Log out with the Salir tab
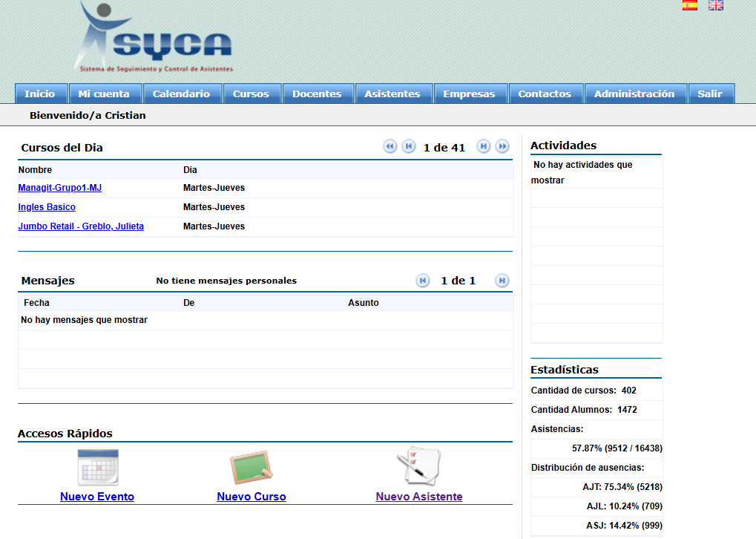This screenshot has height=539, width=756. coord(710,94)
